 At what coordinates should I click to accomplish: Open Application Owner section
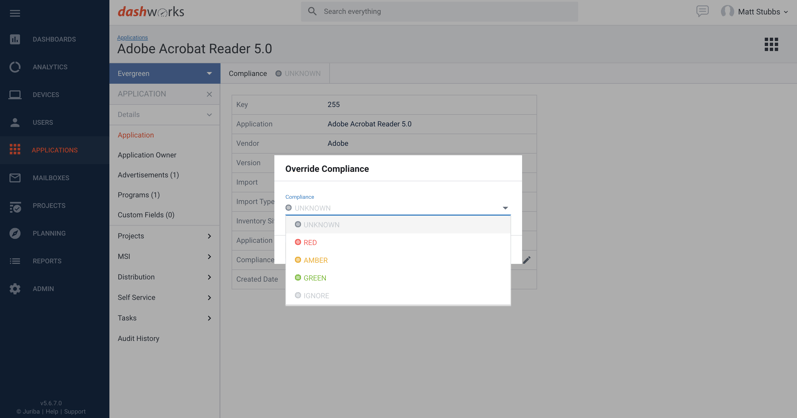pyautogui.click(x=147, y=155)
